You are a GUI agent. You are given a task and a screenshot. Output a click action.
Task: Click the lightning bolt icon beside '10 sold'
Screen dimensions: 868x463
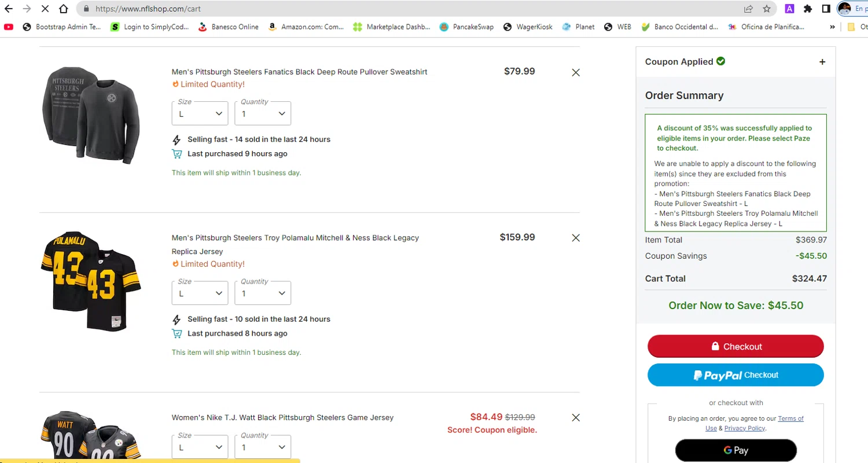point(177,319)
